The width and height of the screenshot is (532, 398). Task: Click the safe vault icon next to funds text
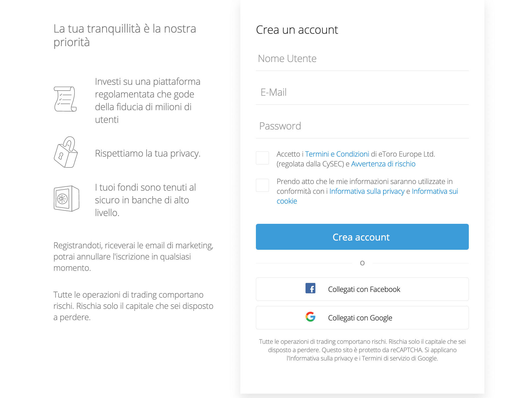66,199
